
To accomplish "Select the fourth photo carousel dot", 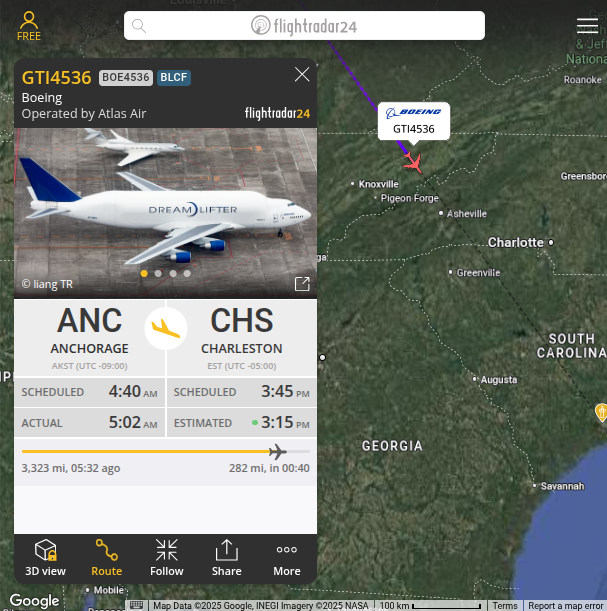I will click(187, 274).
